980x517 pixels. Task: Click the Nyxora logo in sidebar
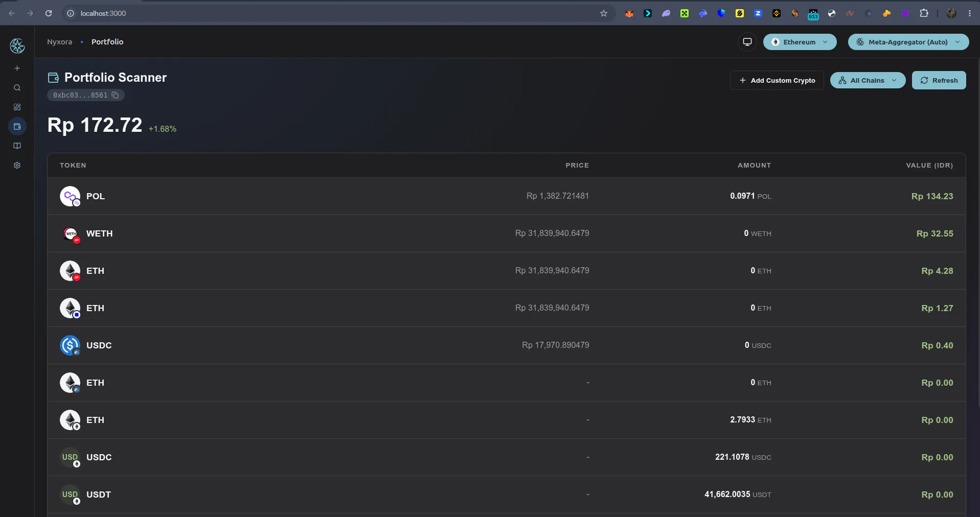coord(17,46)
